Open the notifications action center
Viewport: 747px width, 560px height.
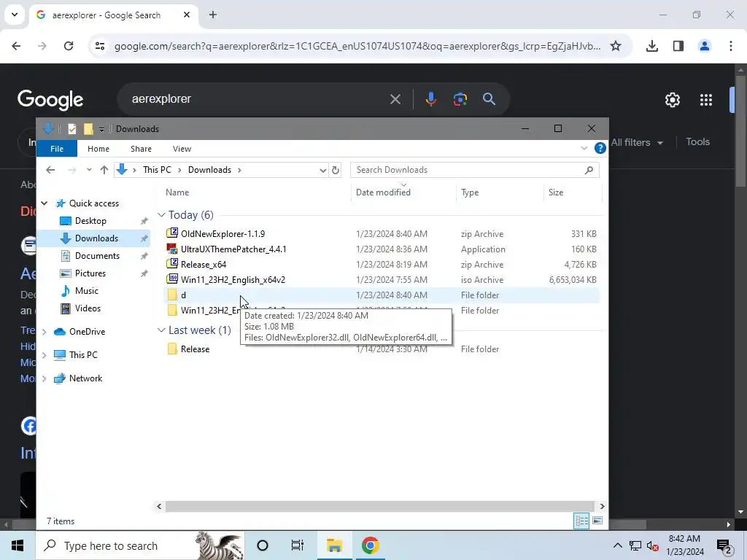click(x=724, y=546)
